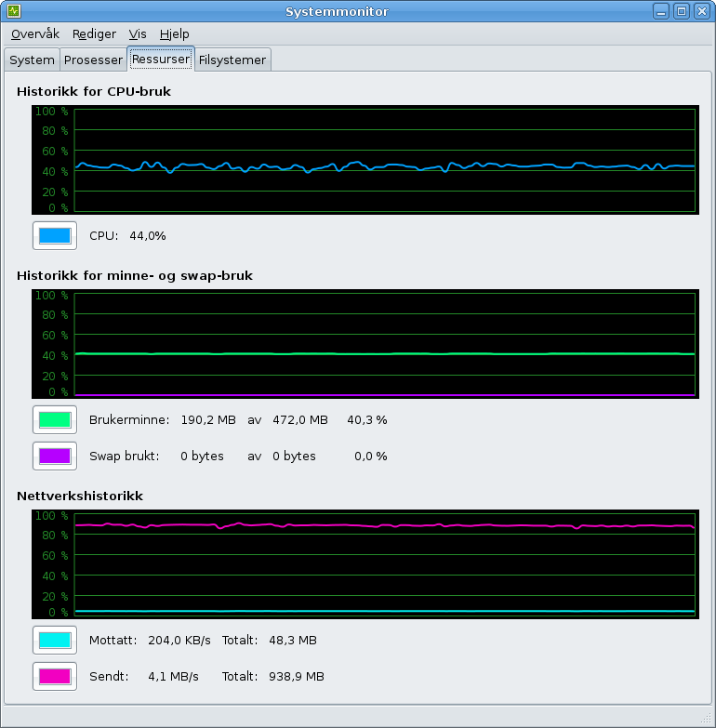This screenshot has width=716, height=728.
Task: Click the heading Historikk for minne- og swap-bruk
Action: coord(135,276)
